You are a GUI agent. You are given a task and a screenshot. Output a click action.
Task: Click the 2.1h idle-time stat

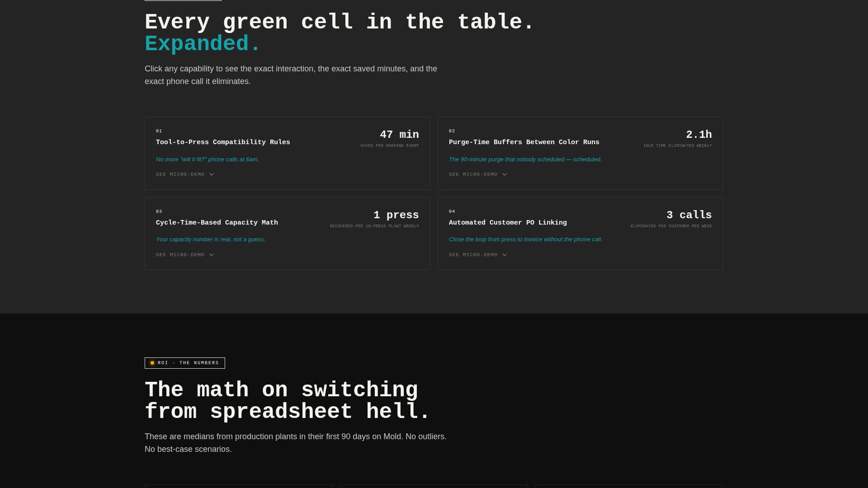click(x=699, y=134)
